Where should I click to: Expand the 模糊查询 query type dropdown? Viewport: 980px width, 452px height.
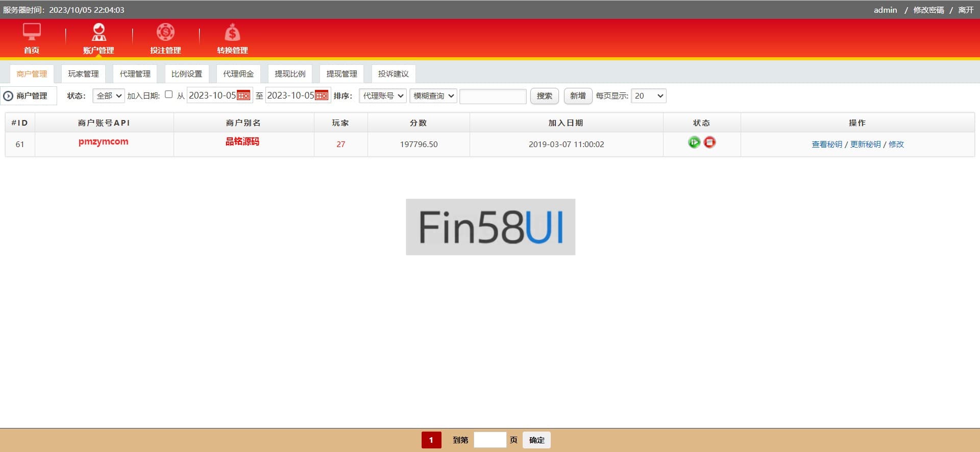click(x=433, y=96)
